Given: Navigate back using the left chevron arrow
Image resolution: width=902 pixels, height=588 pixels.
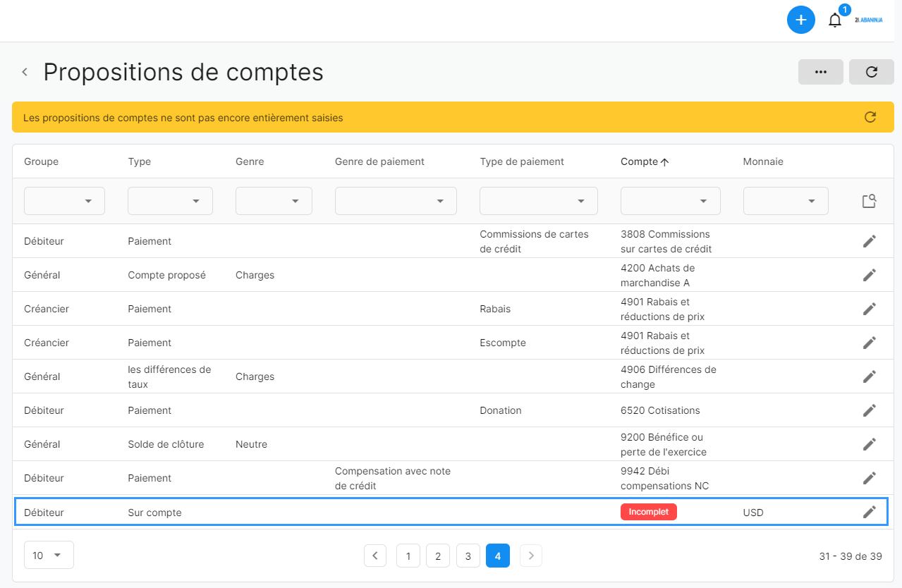Looking at the screenshot, I should [24, 71].
